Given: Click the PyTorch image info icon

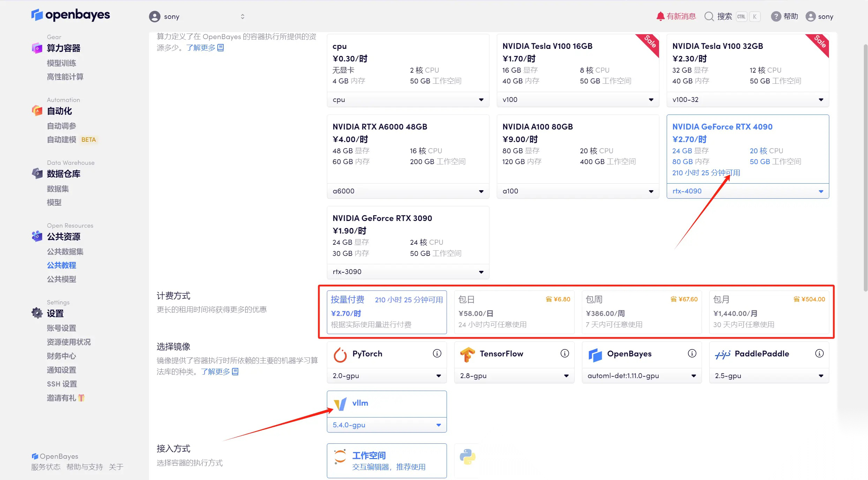Looking at the screenshot, I should [437, 353].
